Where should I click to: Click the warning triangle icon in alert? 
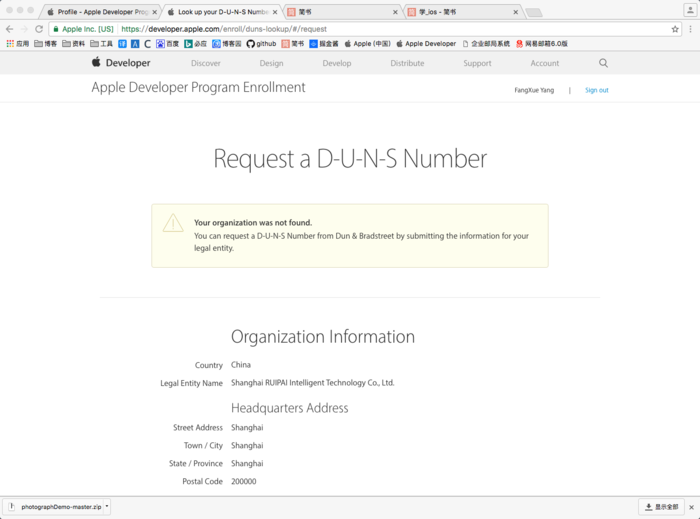[173, 223]
